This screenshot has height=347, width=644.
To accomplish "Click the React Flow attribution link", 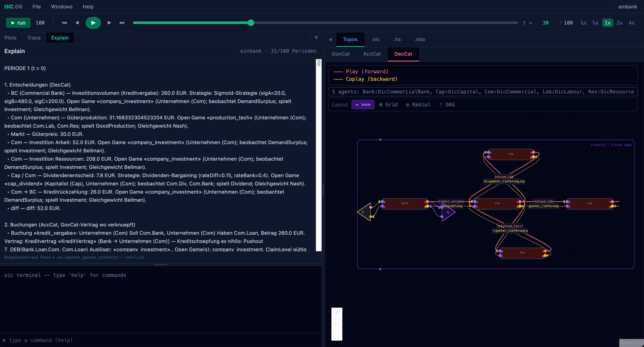I will (x=631, y=343).
